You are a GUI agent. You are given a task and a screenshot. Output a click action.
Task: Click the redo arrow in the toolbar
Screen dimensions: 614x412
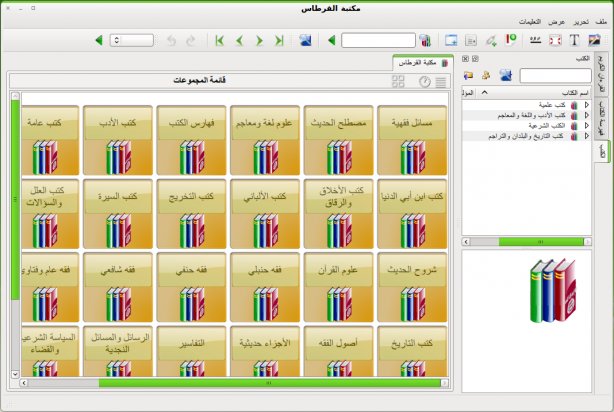(x=191, y=40)
